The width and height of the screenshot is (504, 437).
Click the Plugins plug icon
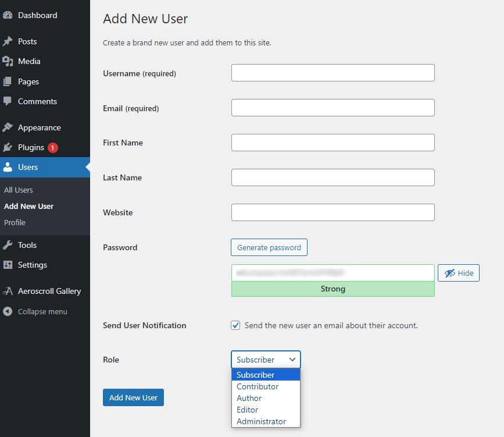(8, 147)
